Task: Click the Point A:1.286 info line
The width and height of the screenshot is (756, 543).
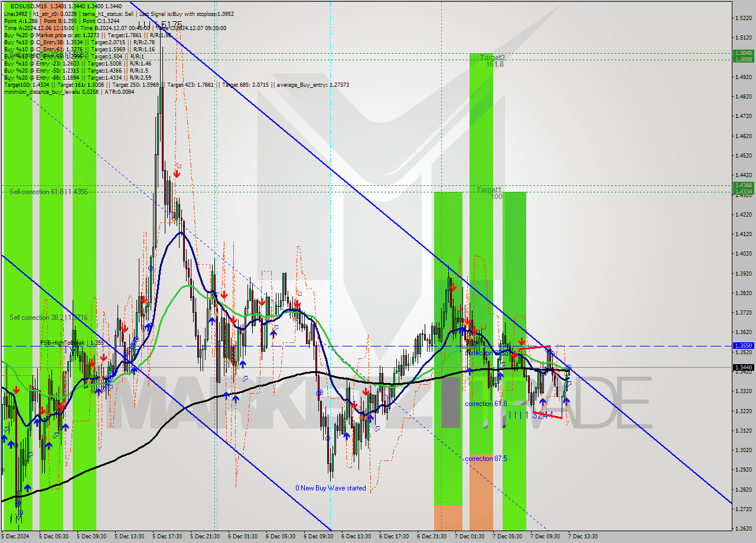Action: 61,21
